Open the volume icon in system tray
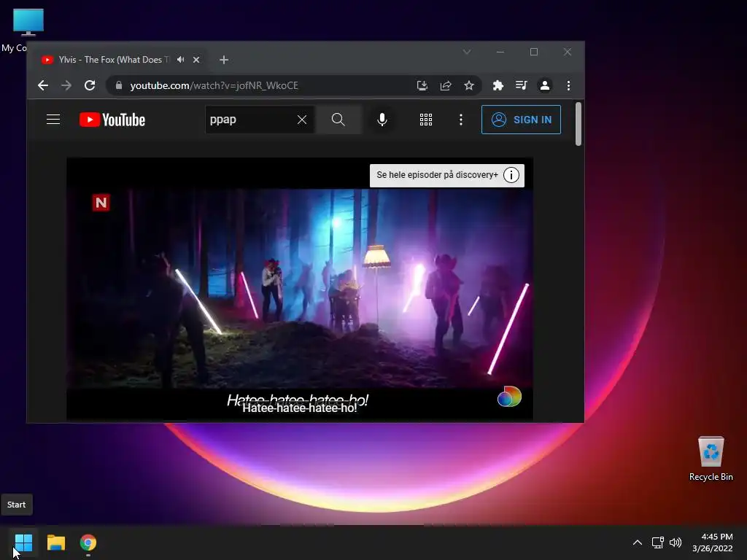 point(676,542)
